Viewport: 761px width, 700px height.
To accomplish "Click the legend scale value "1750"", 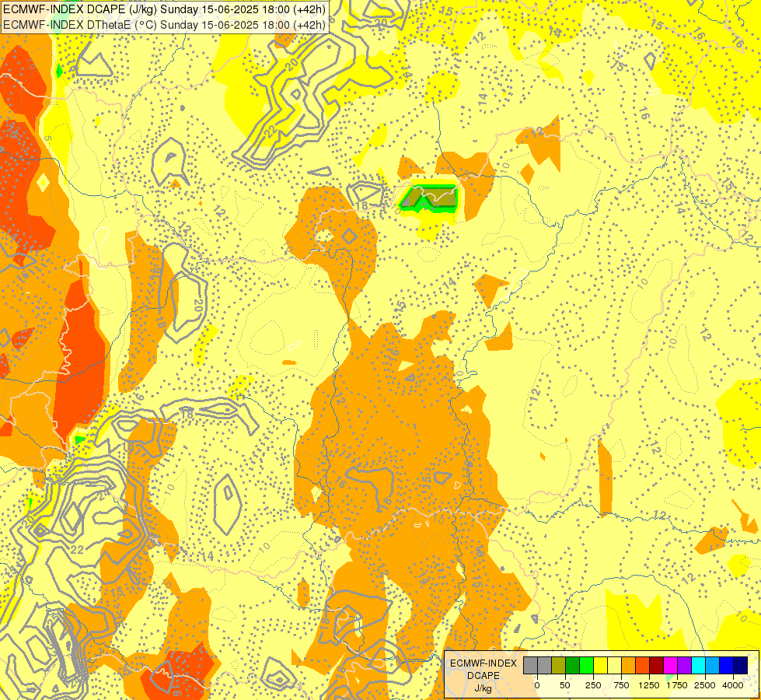I will [677, 685].
